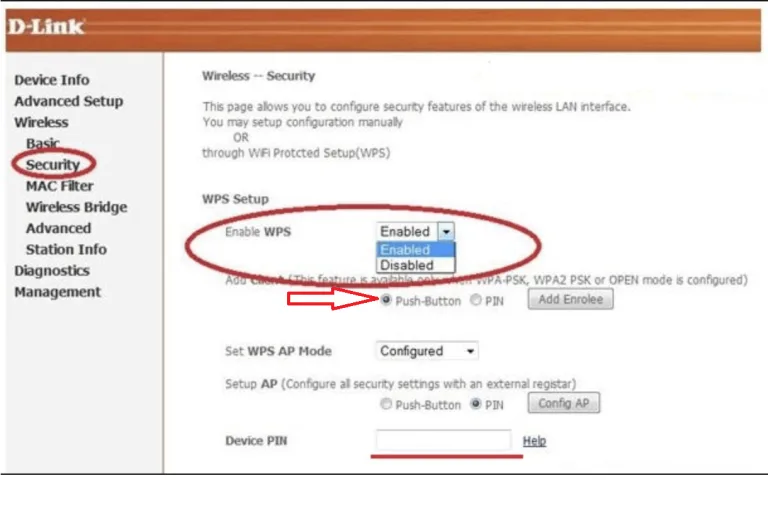
Task: Go to Wireless Security page
Action: (53, 165)
